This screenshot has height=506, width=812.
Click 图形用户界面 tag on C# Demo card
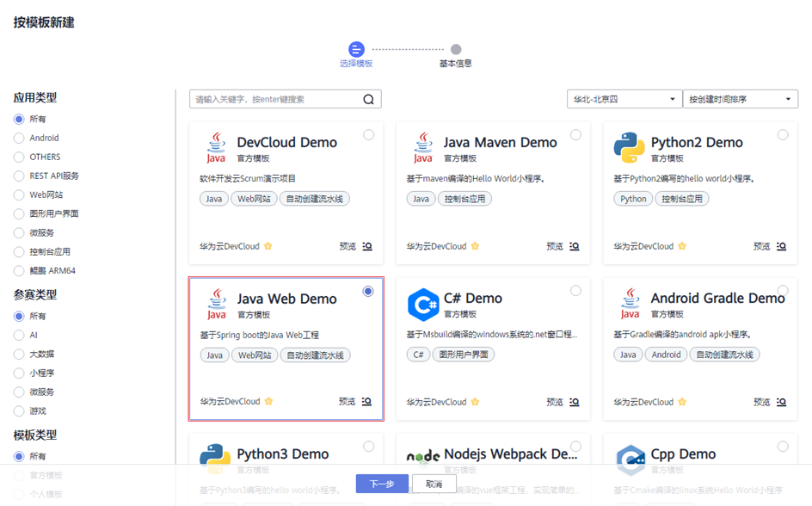pos(464,355)
